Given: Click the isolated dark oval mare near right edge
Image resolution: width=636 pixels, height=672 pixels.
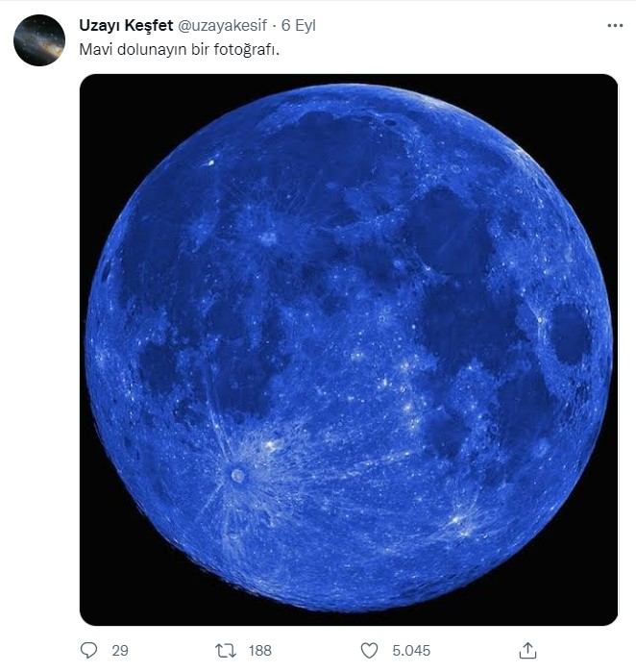Looking at the screenshot, I should coord(570,334).
